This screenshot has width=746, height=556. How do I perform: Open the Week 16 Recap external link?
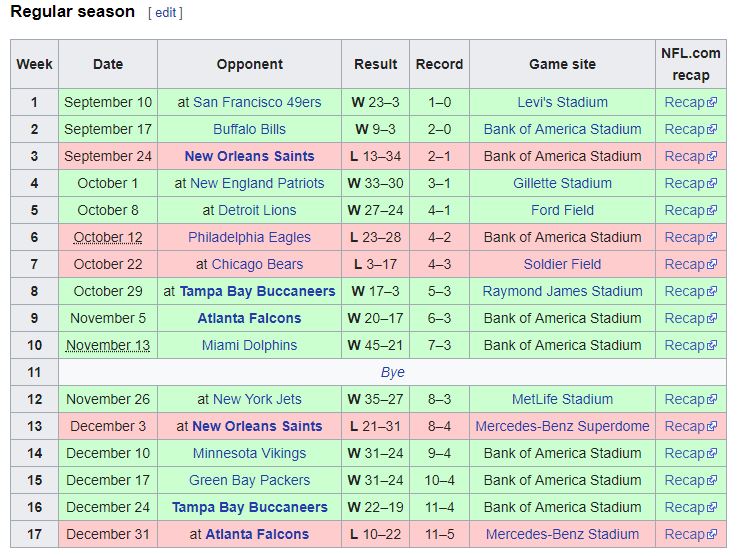pos(690,507)
